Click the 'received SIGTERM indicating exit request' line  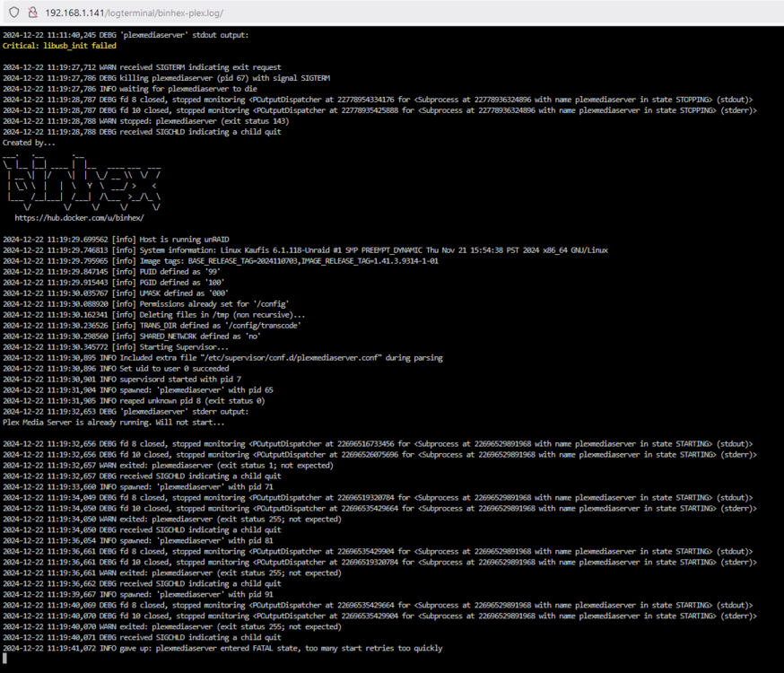[142, 67]
